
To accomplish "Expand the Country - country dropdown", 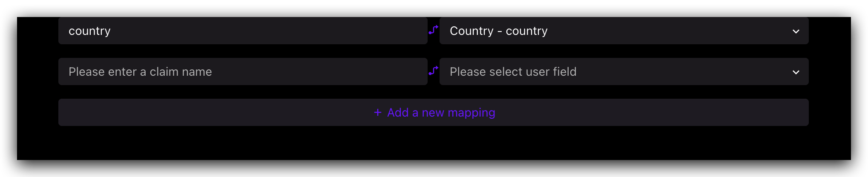I will point(624,31).
